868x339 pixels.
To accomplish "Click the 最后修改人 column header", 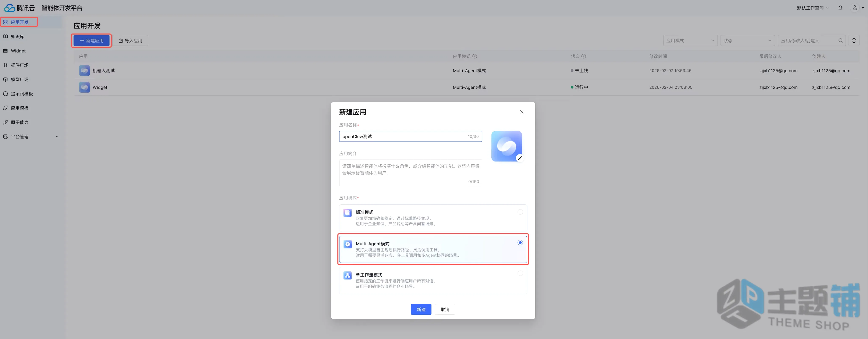I will (x=770, y=56).
